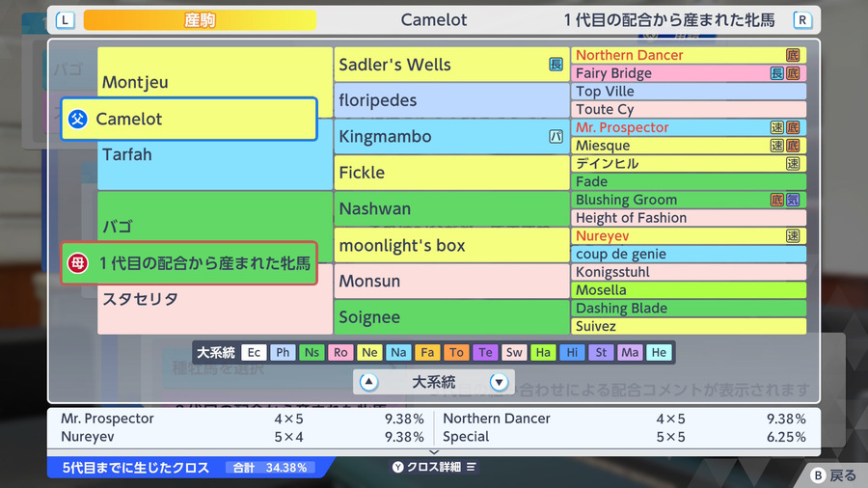Image resolution: width=868 pixels, height=488 pixels.
Task: Click the 長 trait icon on Sadler's Wells
Action: [x=556, y=65]
